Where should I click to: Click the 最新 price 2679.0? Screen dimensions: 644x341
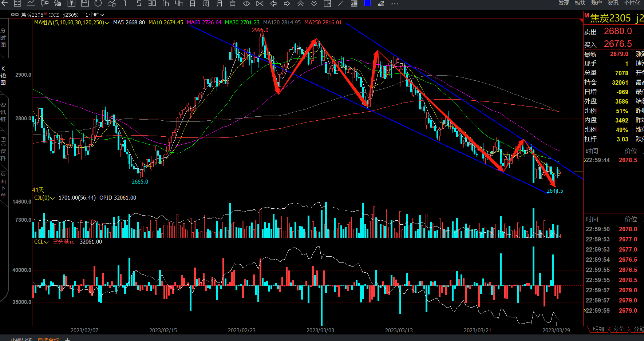pos(619,54)
